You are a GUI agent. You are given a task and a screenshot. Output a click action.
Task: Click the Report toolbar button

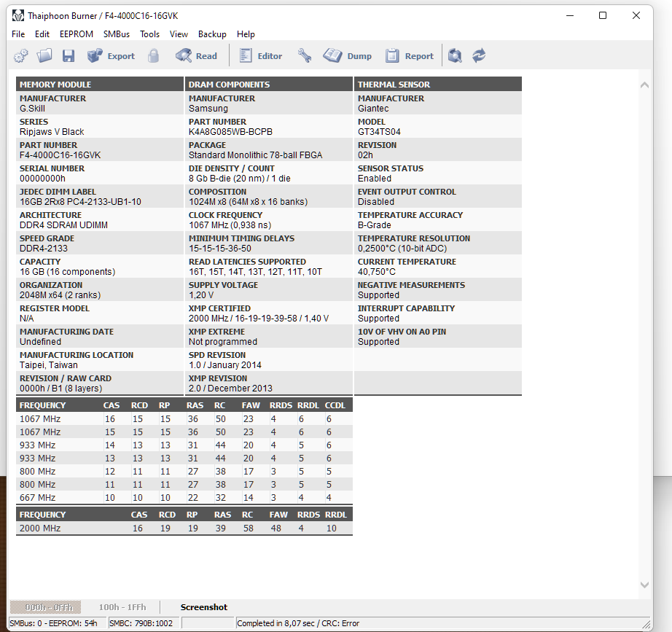tap(410, 55)
